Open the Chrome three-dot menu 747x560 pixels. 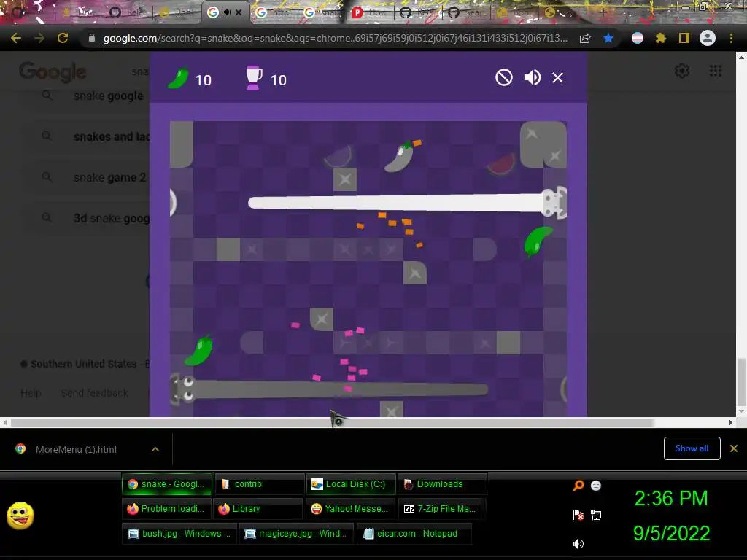(731, 38)
